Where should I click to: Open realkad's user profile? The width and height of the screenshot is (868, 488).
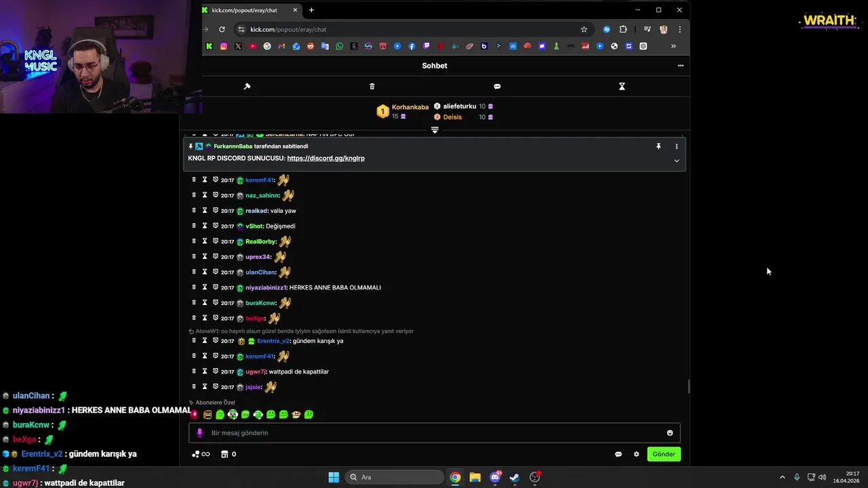click(256, 211)
